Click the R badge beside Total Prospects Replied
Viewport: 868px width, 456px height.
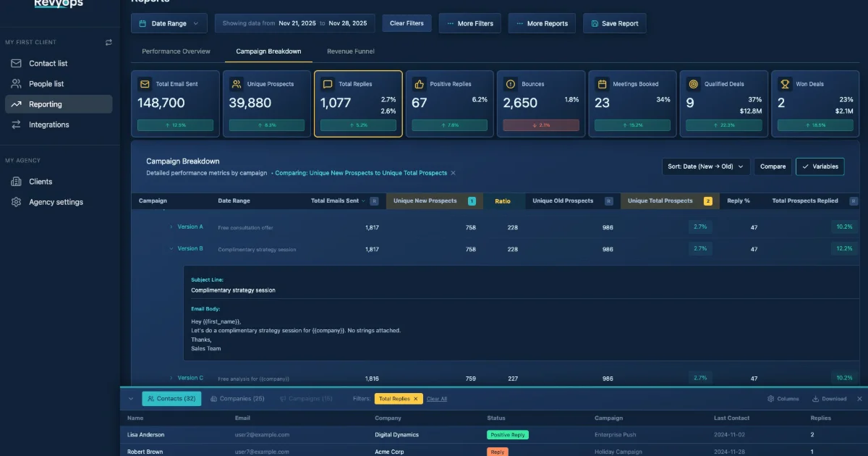coord(854,201)
